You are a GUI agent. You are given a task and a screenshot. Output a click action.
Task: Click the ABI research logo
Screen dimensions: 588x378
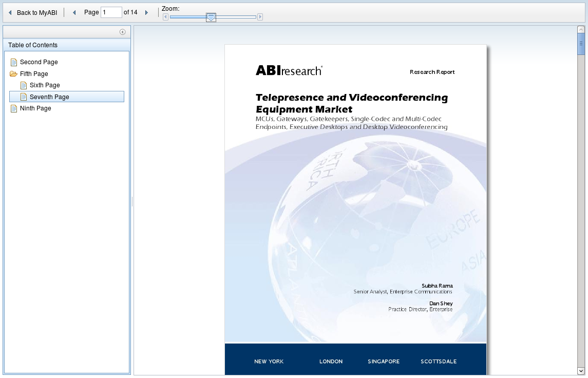(289, 70)
